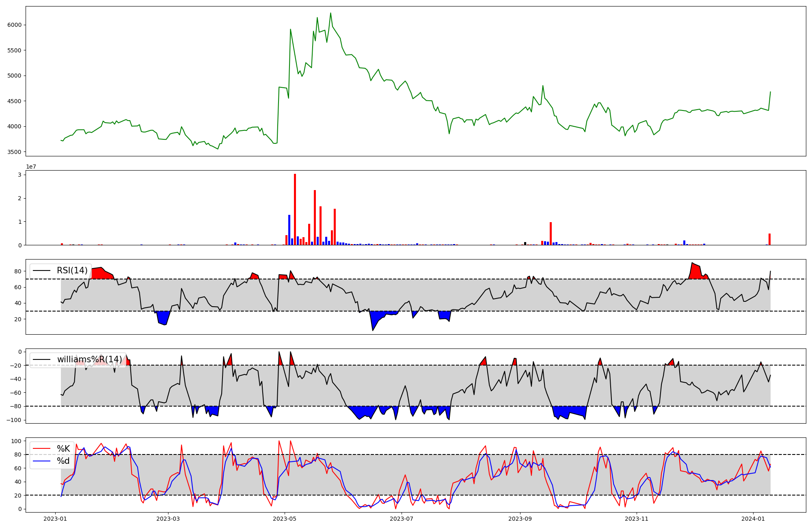Viewport: 812px width, 528px height.
Task: Click the 2024-01 date axis label
Action: point(753,519)
